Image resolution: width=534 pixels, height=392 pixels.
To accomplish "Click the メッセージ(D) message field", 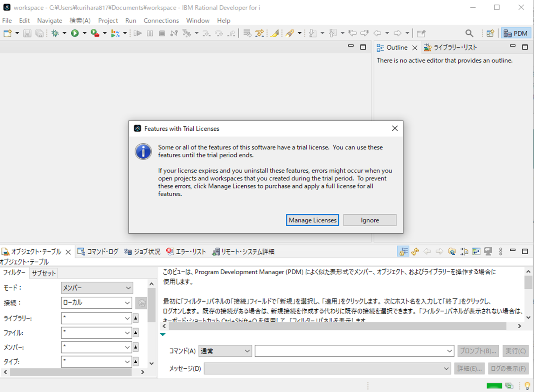I will pyautogui.click(x=327, y=369).
